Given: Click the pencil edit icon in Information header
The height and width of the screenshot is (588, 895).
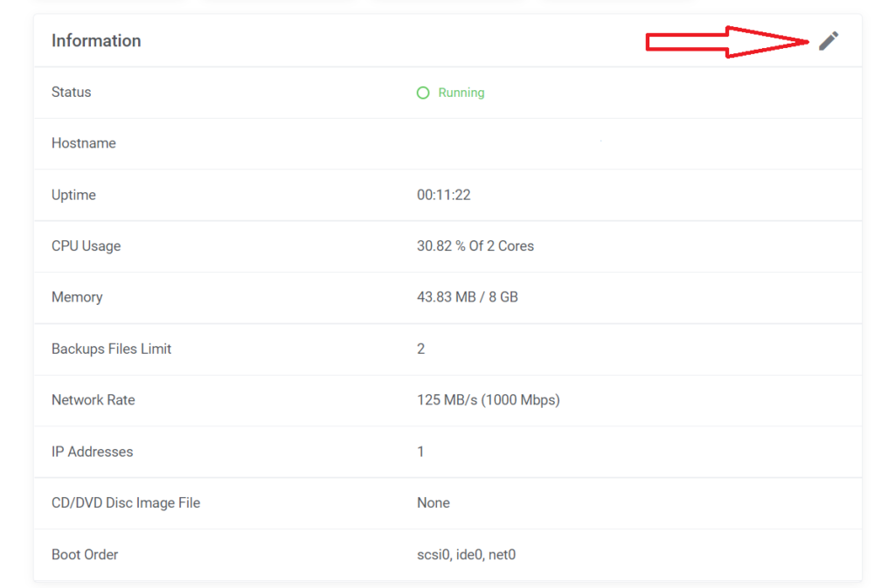Looking at the screenshot, I should pos(829,41).
